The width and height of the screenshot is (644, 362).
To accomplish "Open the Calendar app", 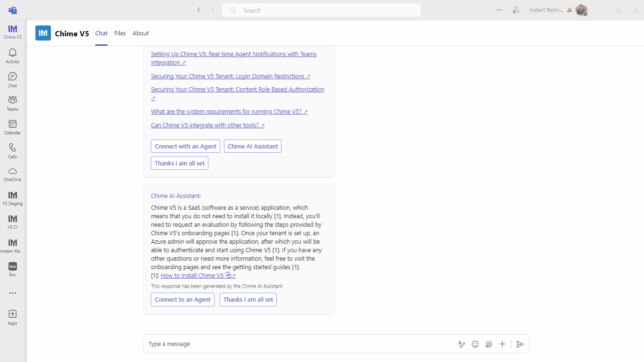I will tap(13, 127).
